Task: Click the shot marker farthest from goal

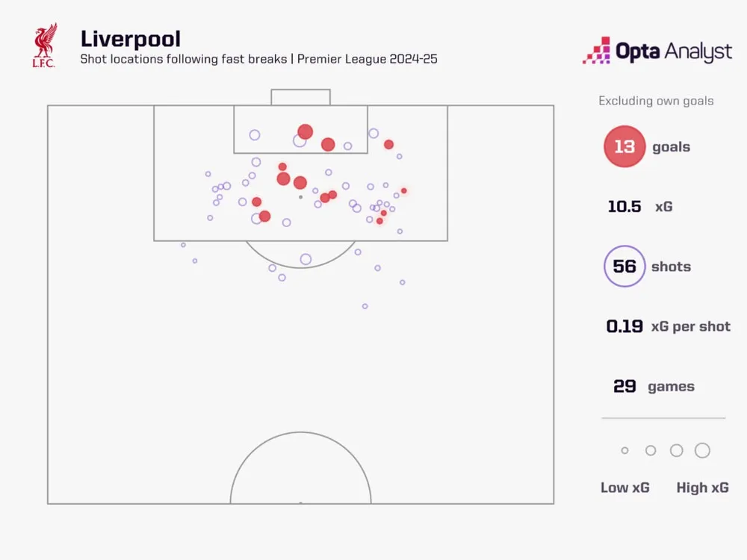Action: click(365, 306)
